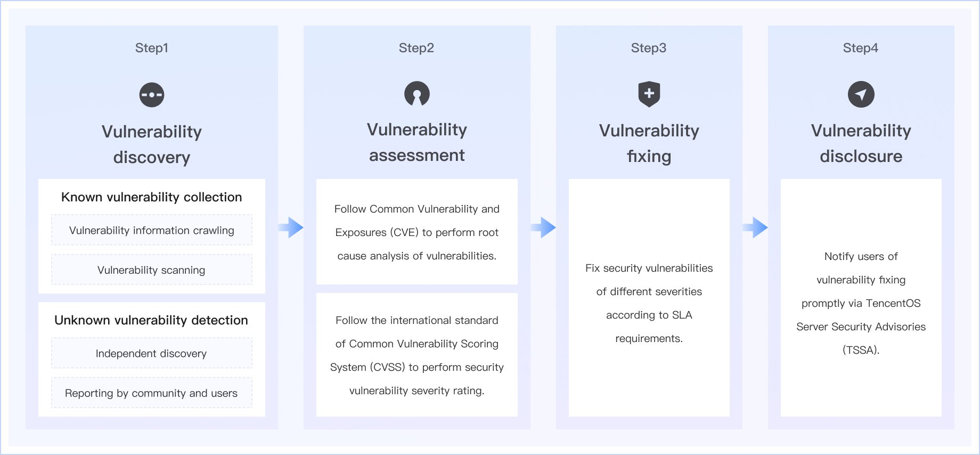The width and height of the screenshot is (980, 455).
Task: Click the Vulnerability assessment keyhole icon
Action: pyautogui.click(x=417, y=94)
